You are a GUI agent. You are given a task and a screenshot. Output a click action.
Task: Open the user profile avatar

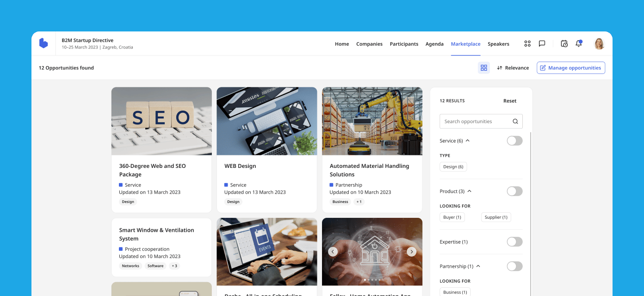[599, 43]
